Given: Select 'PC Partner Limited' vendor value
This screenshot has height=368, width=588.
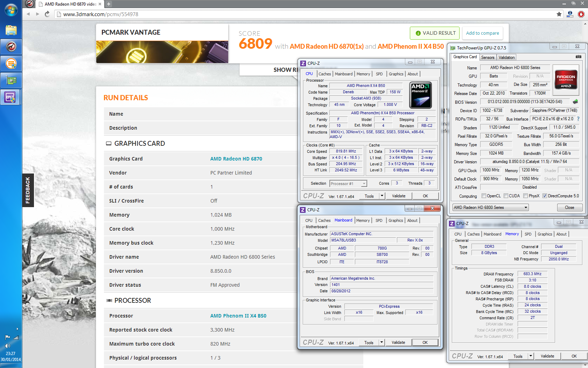Looking at the screenshot, I should (231, 173).
